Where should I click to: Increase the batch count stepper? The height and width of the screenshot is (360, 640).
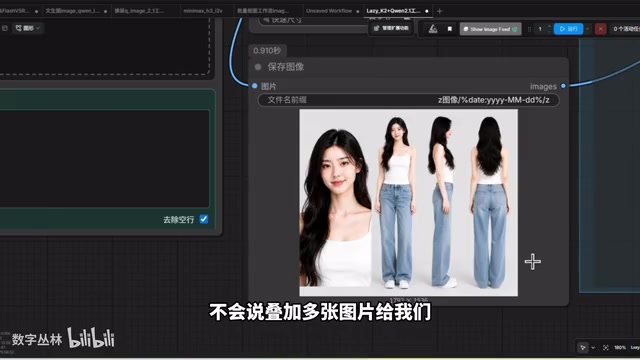[x=549, y=27]
